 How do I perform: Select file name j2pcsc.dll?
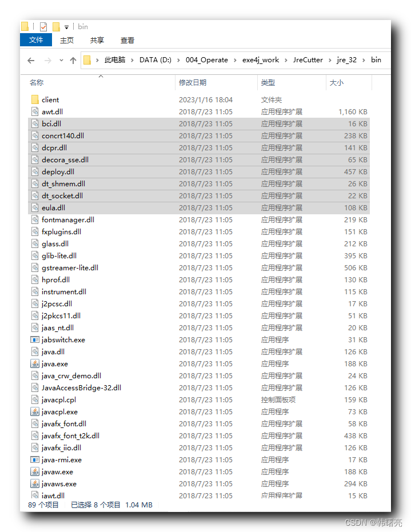pos(57,303)
